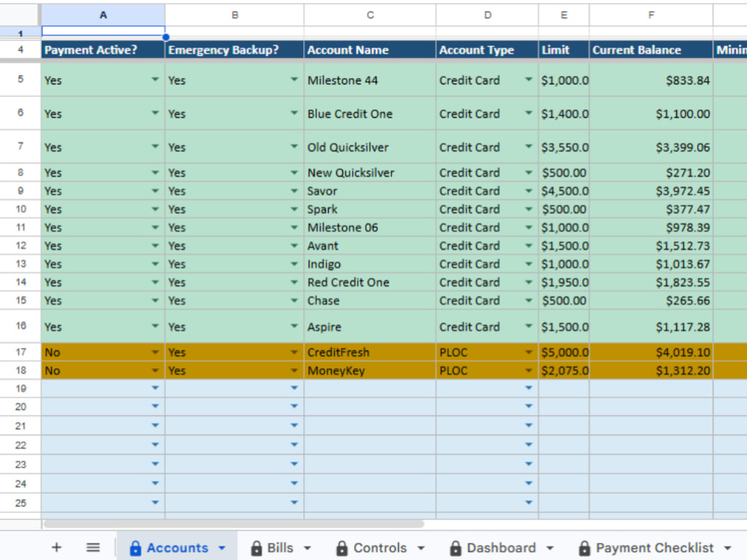Viewport: 747px width, 560px height.
Task: Open the Controls tab dropdown arrow
Action: click(421, 548)
